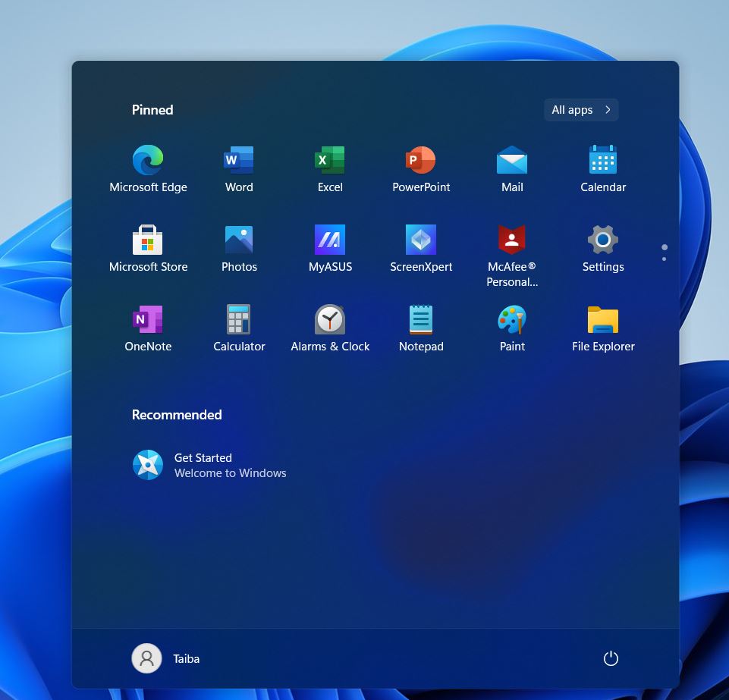
Task: Open MyASUS
Action: pos(330,240)
